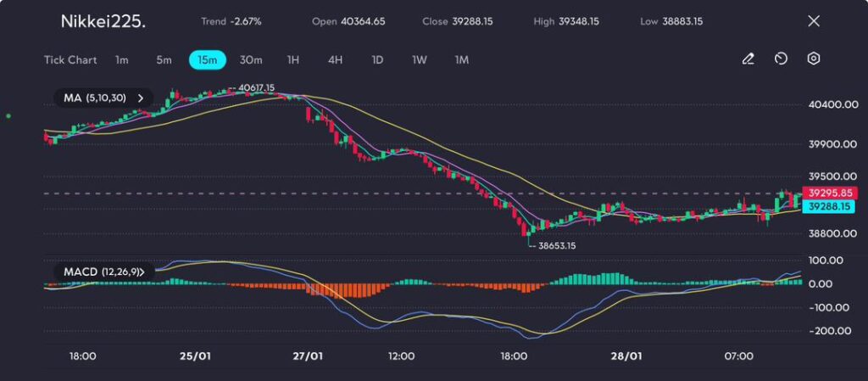Select the 1D timeframe
Screen dimensions: 868x381
[x=377, y=59]
